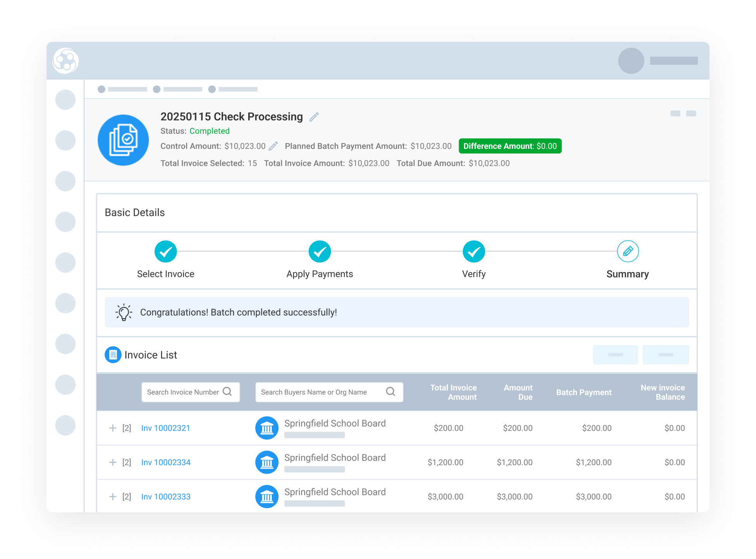The width and height of the screenshot is (756, 559).
Task: Click the magnifier in buyers name search
Action: 390,392
